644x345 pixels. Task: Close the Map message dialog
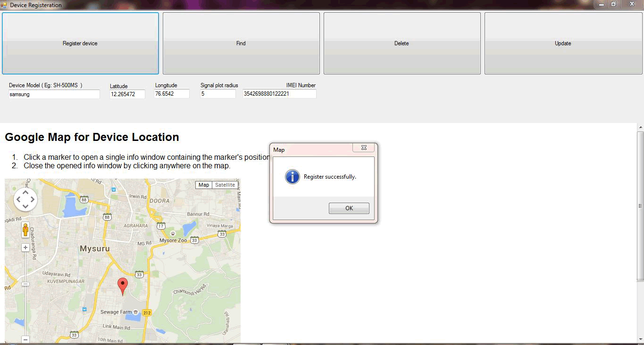[x=364, y=148]
